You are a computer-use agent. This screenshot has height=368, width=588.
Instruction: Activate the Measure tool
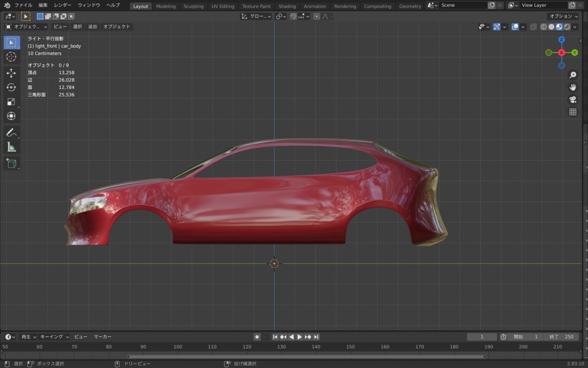pos(11,148)
